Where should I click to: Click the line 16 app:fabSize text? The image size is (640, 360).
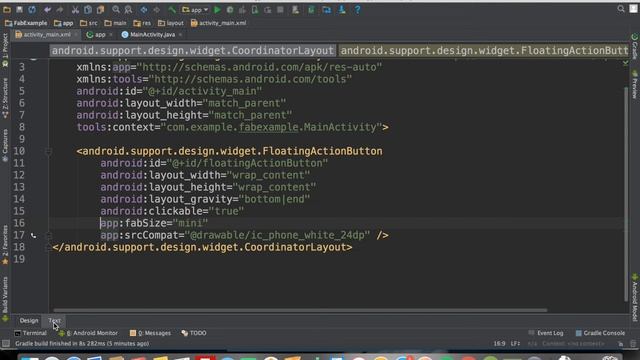[154, 223]
